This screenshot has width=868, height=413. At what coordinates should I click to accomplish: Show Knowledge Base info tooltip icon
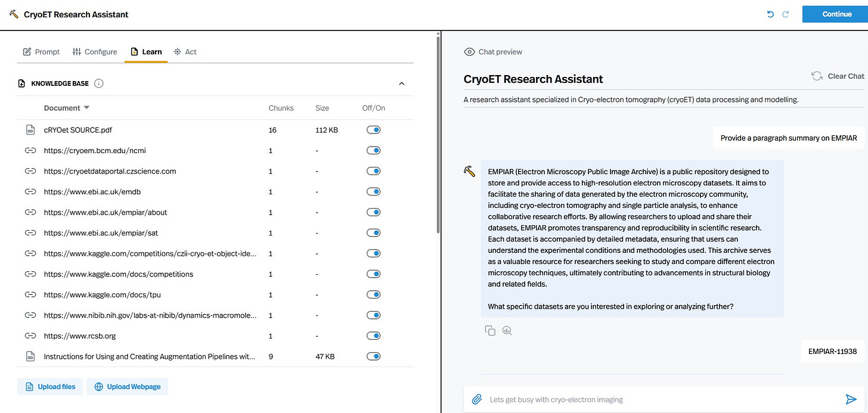click(99, 83)
